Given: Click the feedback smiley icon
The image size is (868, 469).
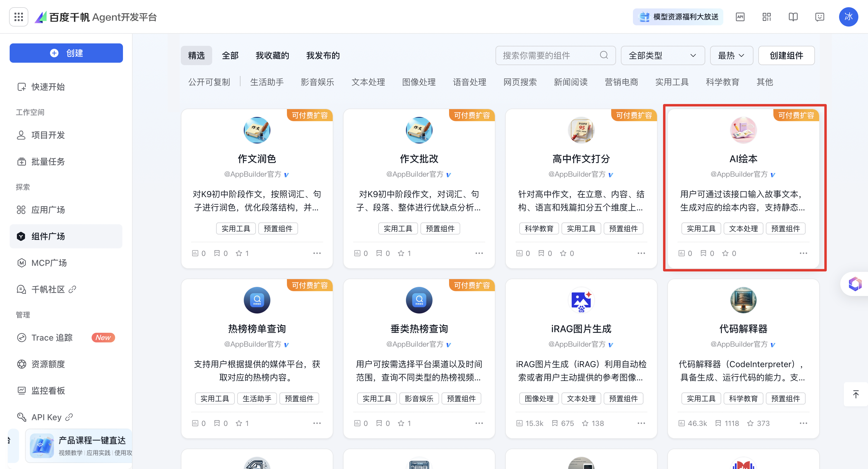Looking at the screenshot, I should pos(819,17).
